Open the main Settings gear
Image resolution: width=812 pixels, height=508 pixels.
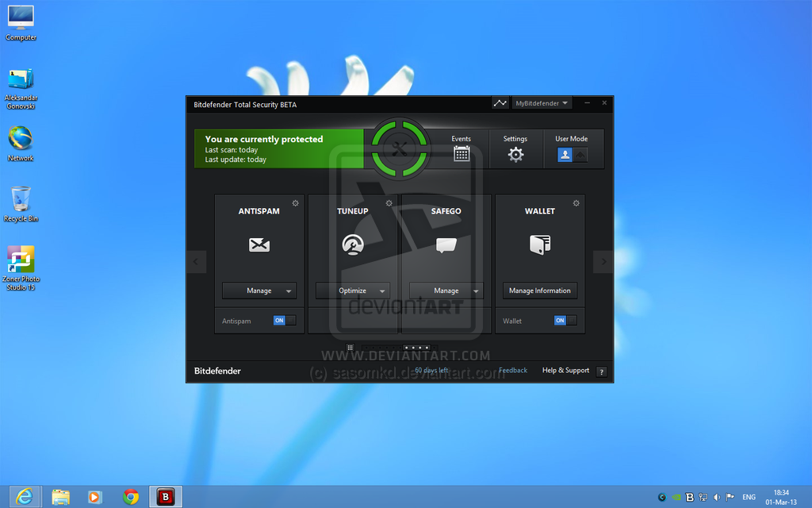515,155
